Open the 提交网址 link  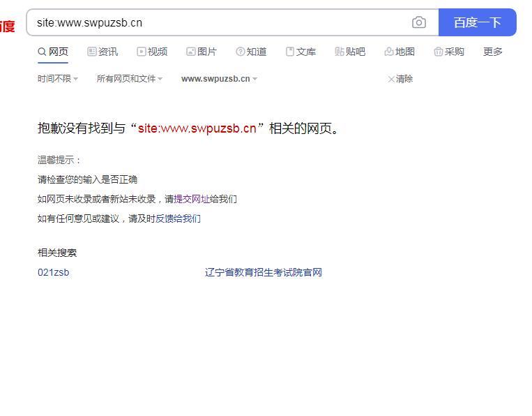192,199
